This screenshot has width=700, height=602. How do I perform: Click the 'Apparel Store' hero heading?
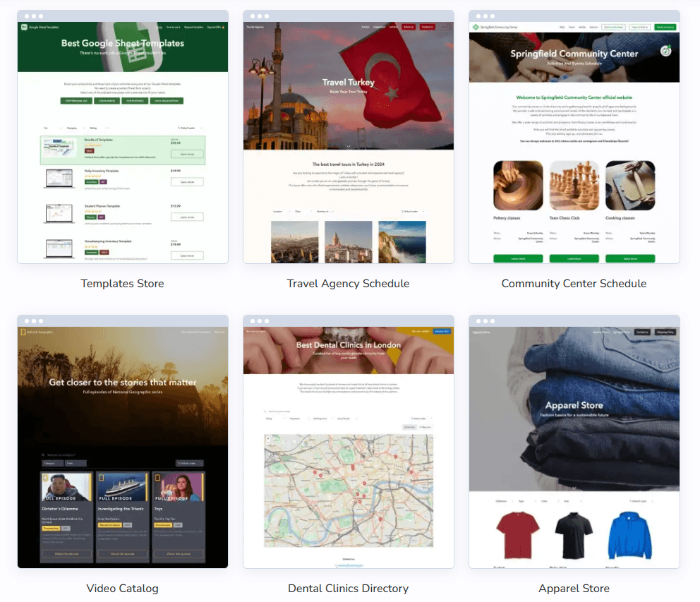point(574,406)
